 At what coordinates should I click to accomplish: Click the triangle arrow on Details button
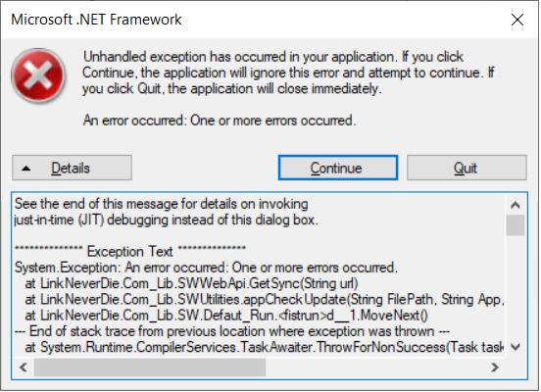click(x=26, y=169)
